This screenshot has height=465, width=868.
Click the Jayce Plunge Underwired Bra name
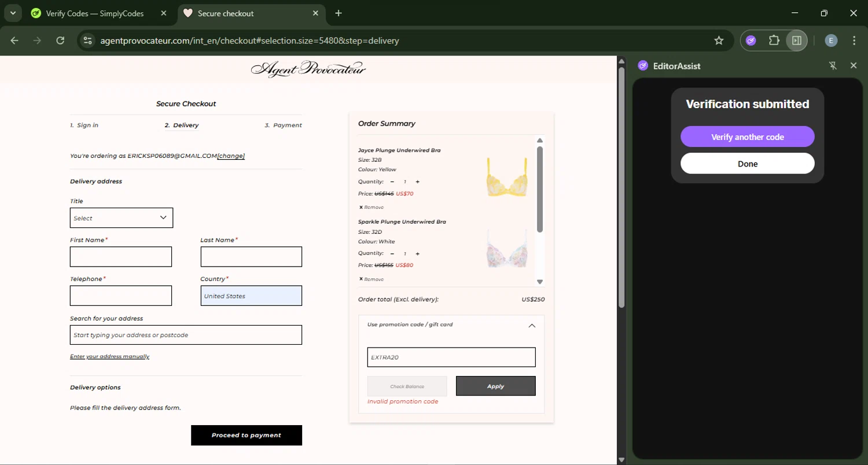399,150
